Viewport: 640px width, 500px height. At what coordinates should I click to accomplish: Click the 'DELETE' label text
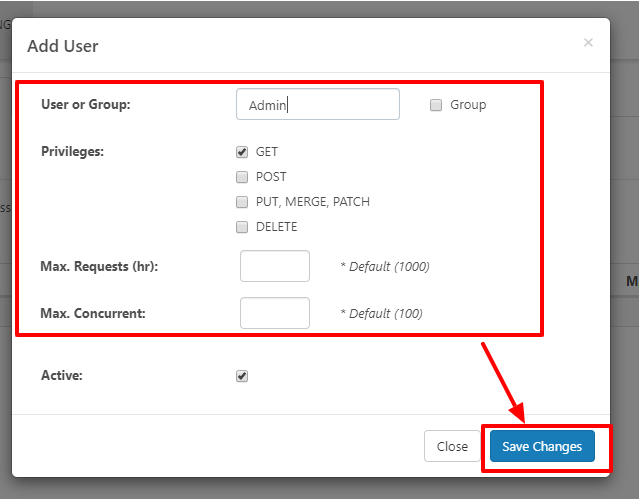tap(276, 227)
